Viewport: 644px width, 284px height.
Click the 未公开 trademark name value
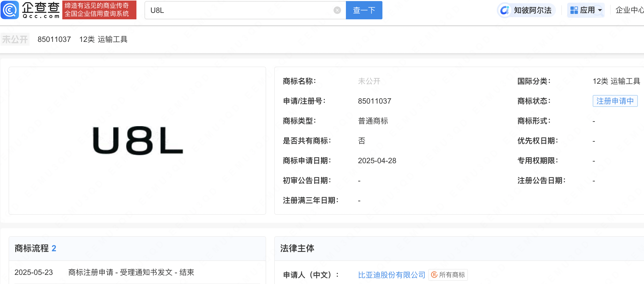(x=369, y=81)
